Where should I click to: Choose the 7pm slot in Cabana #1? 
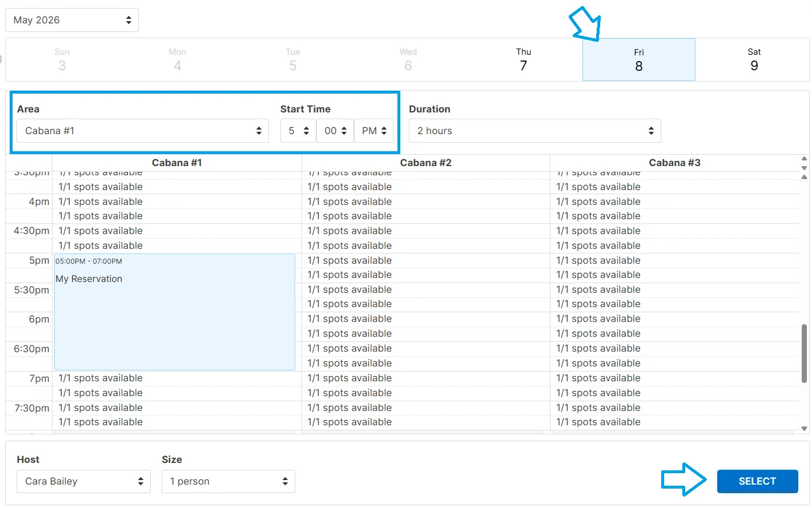point(177,378)
